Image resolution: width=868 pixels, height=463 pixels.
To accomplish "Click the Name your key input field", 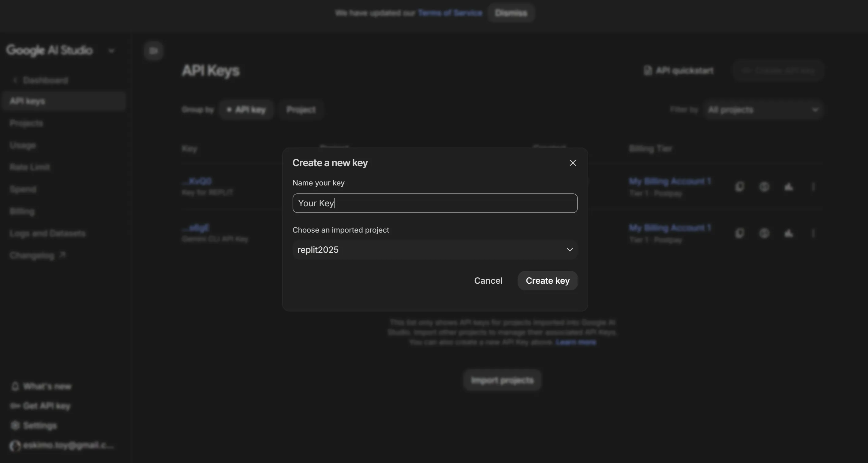I will (435, 203).
